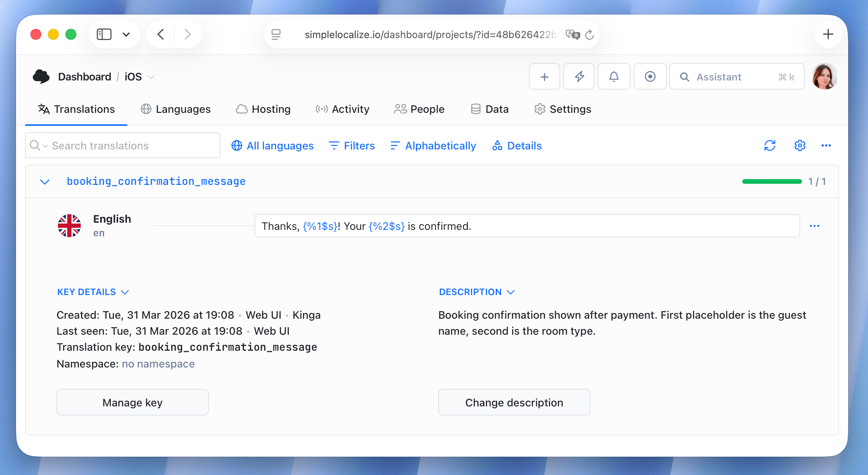This screenshot has width=868, height=475.
Task: Click the lightning bolt quick actions icon
Action: click(578, 76)
